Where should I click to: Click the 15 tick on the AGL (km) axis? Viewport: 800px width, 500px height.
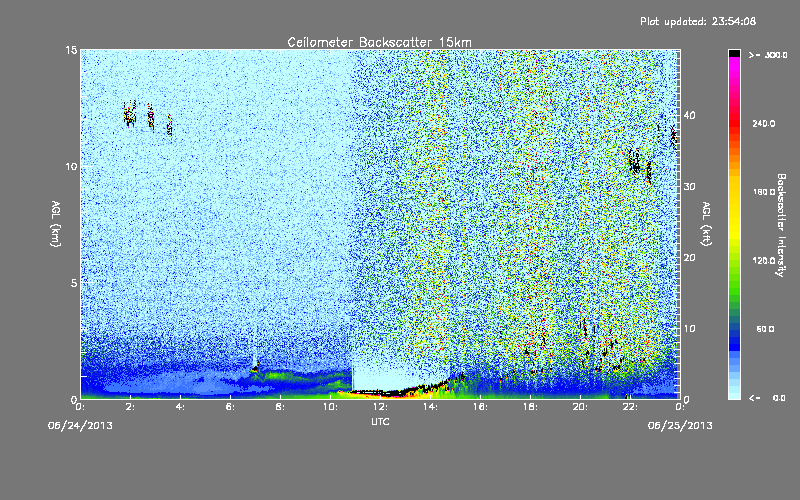click(x=71, y=50)
